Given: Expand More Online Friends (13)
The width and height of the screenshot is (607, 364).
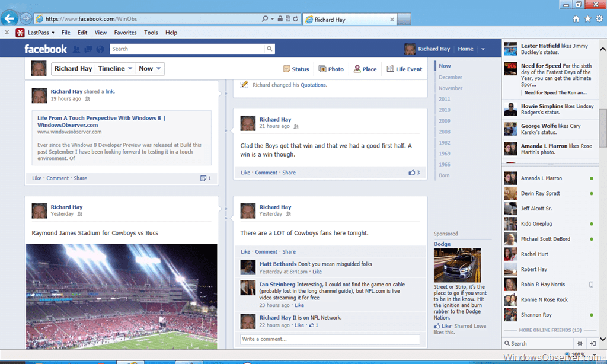Looking at the screenshot, I should 550,330.
